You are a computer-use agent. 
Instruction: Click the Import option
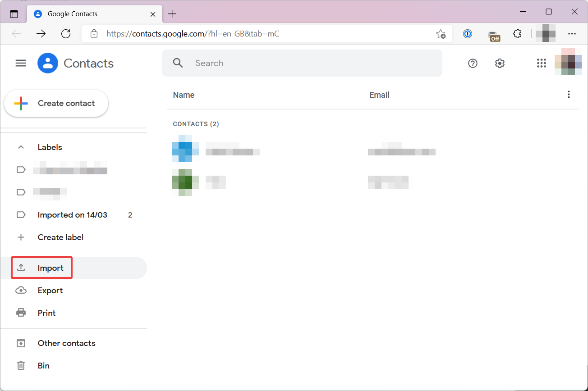pos(73,268)
